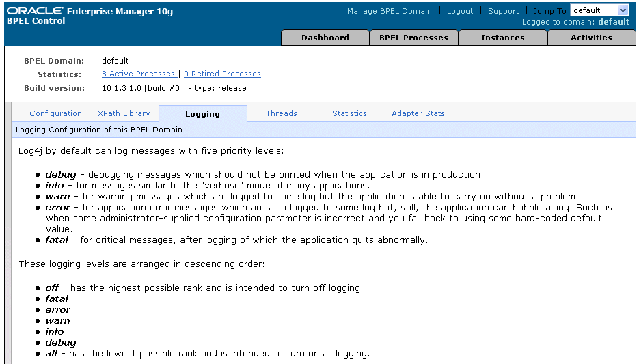Open the BPEL Processes tab

pos(413,38)
